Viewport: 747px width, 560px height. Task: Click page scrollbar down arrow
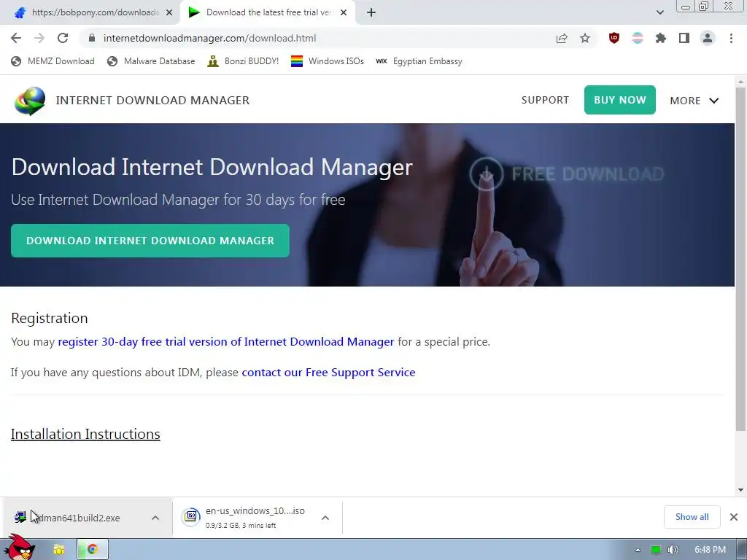[x=740, y=489]
